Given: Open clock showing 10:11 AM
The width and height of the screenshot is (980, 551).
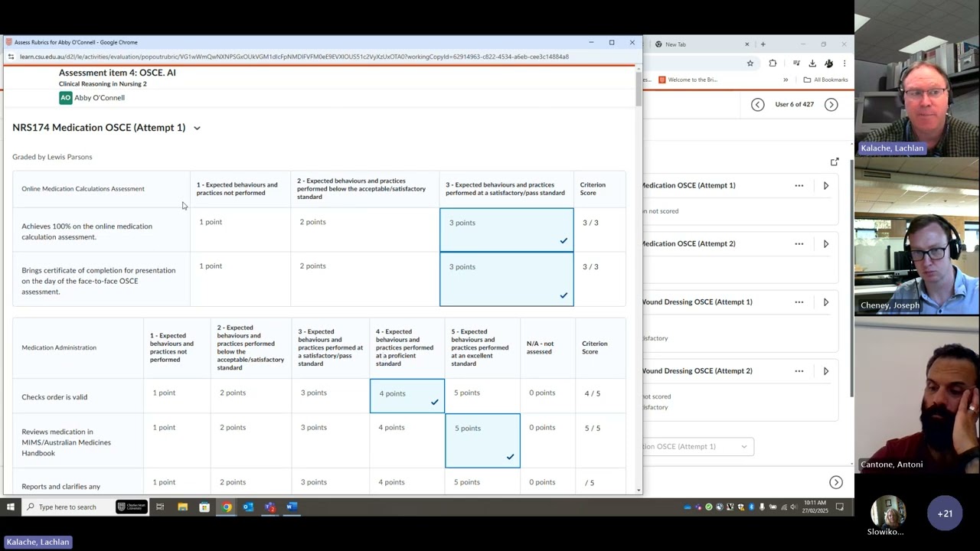Looking at the screenshot, I should click(815, 507).
